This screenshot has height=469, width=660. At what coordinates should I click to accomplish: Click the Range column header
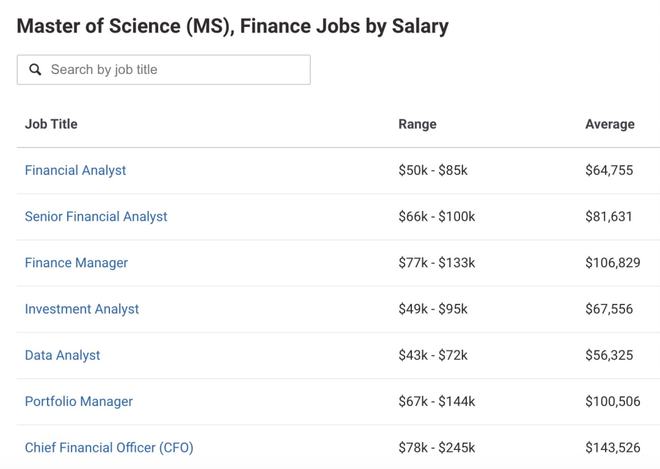(417, 124)
